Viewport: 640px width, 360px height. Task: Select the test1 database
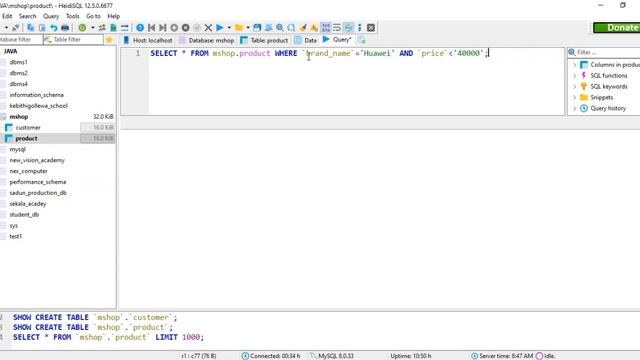16,236
